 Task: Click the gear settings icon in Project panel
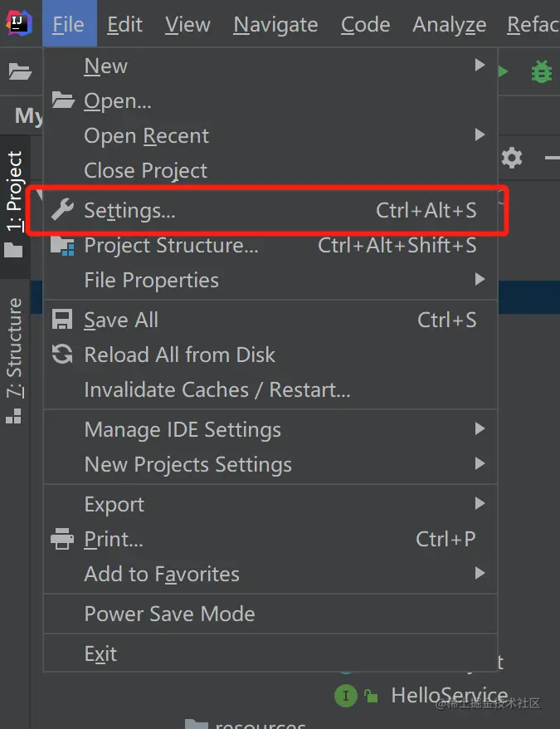(x=512, y=157)
